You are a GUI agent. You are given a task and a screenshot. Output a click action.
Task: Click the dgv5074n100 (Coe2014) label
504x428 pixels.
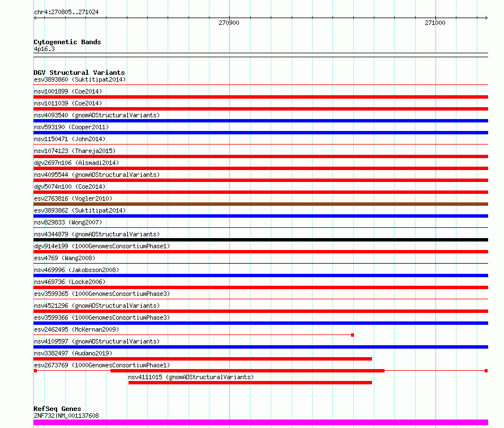[70, 187]
